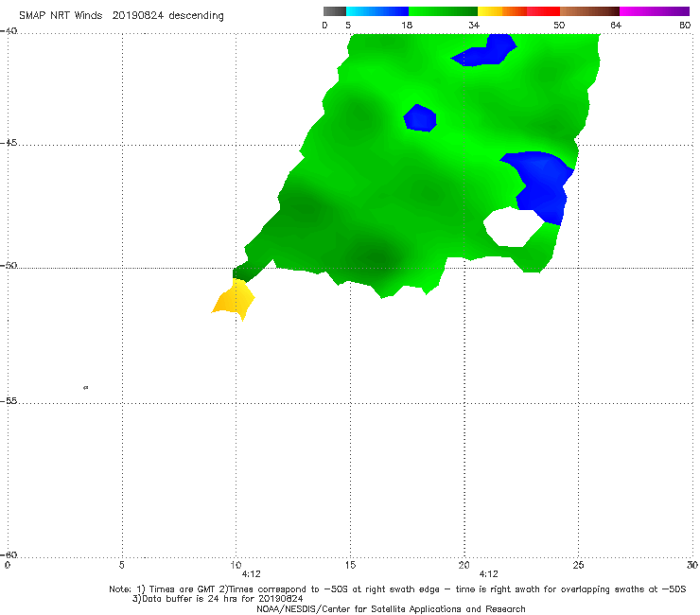Screen dimensions: 700x615
Task: Click the note line 'Times are GMT'
Action: tap(183, 589)
